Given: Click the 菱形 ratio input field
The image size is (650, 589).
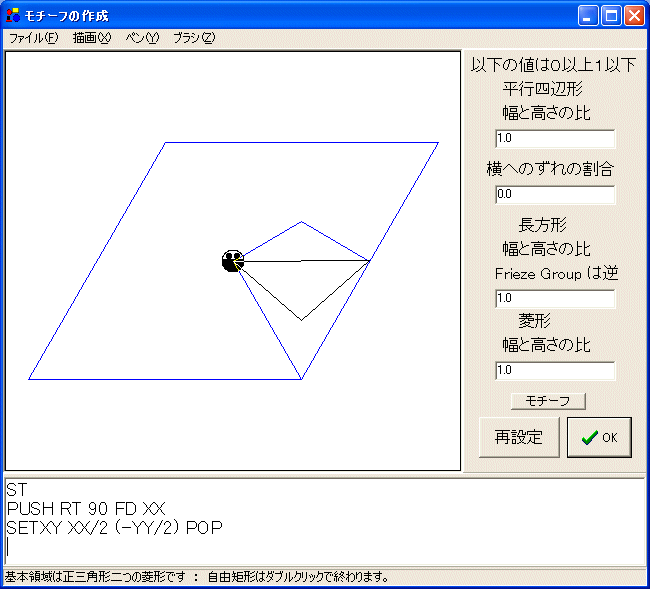Looking at the screenshot, I should point(555,371).
